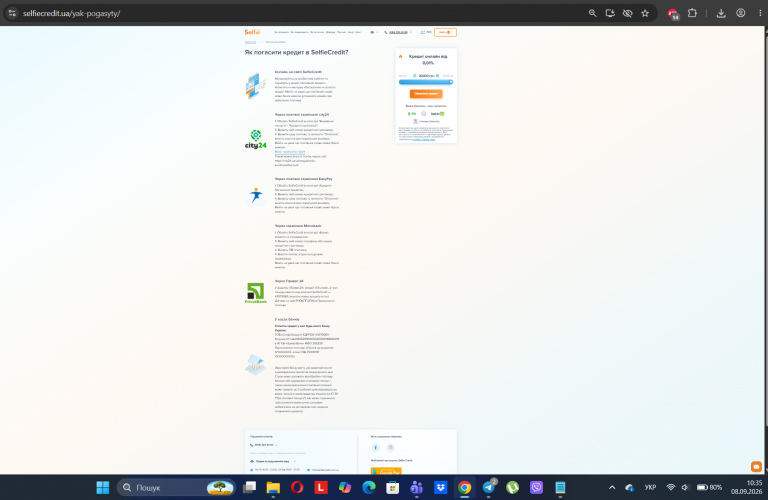The width and height of the screenshot is (768, 500).
Task: Launch Opera from taskbar
Action: tap(297, 487)
